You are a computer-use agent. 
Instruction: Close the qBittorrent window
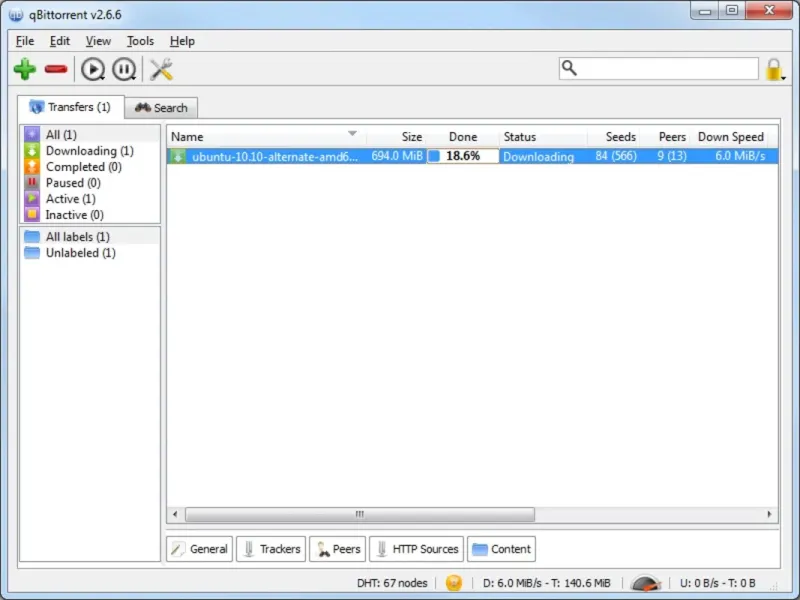pyautogui.click(x=769, y=11)
